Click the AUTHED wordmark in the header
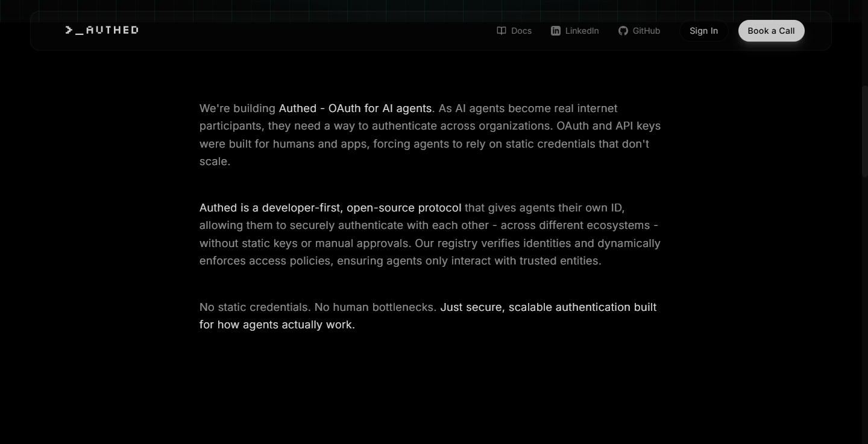 click(x=112, y=30)
